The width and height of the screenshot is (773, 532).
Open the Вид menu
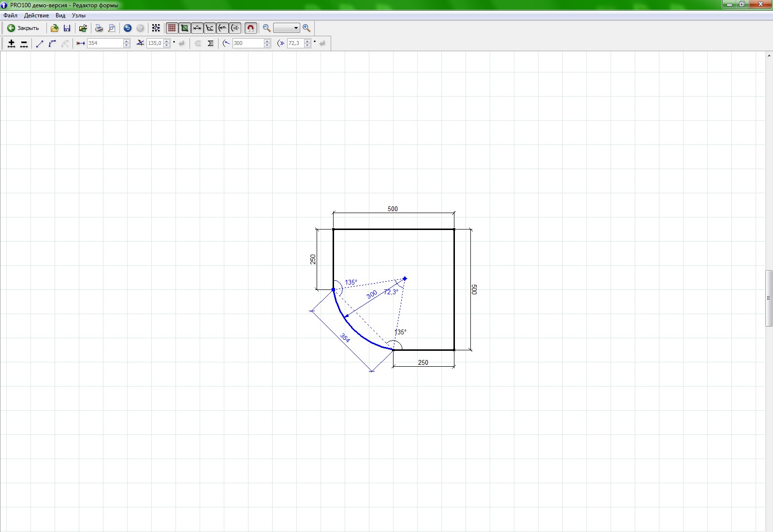pos(60,15)
